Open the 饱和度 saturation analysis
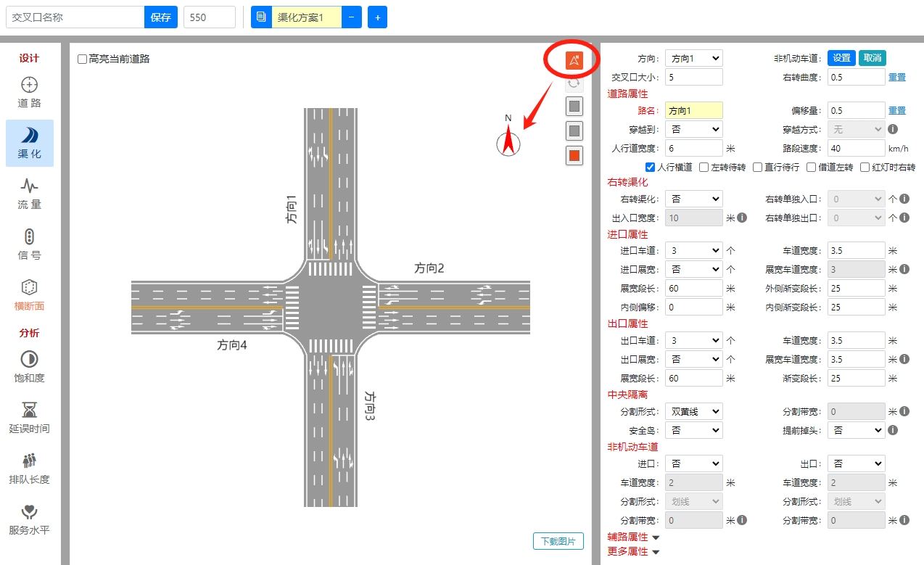Image resolution: width=924 pixels, height=565 pixels. click(30, 368)
